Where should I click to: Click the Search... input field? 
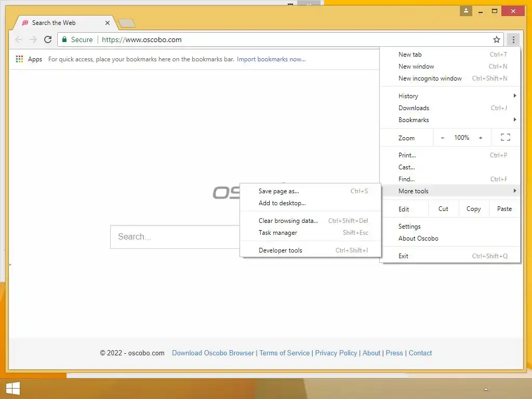pos(175,237)
